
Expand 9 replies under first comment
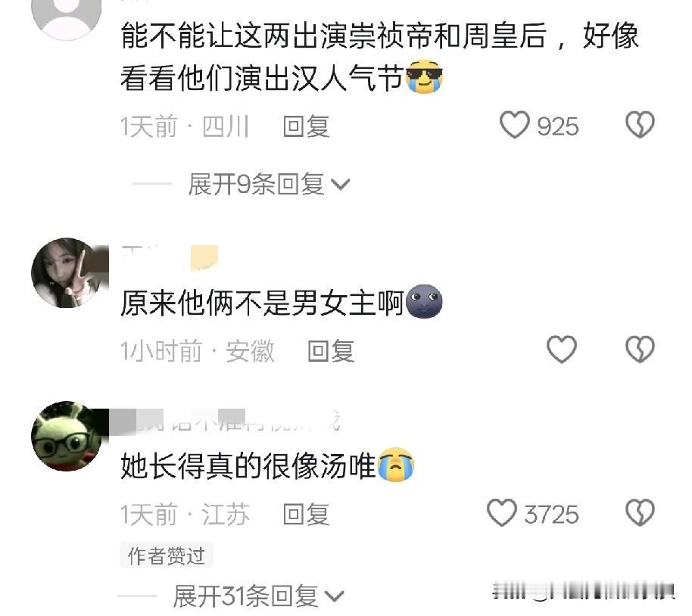(x=270, y=184)
